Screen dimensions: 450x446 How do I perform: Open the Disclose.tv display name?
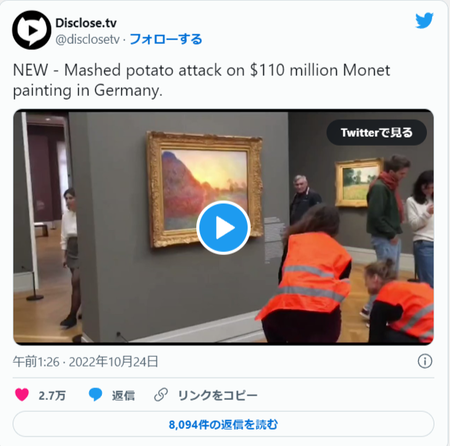86,23
